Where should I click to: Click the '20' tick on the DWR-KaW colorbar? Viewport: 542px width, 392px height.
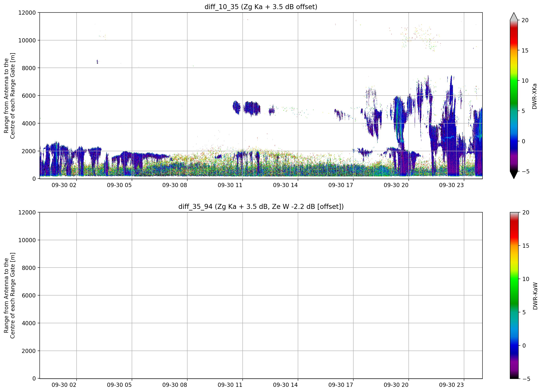point(526,212)
